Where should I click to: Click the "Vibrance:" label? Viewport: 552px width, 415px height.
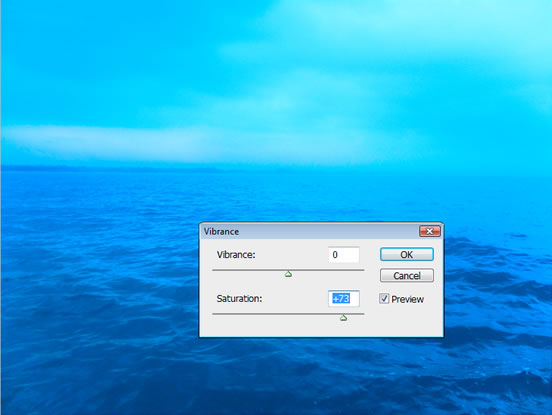pyautogui.click(x=236, y=254)
